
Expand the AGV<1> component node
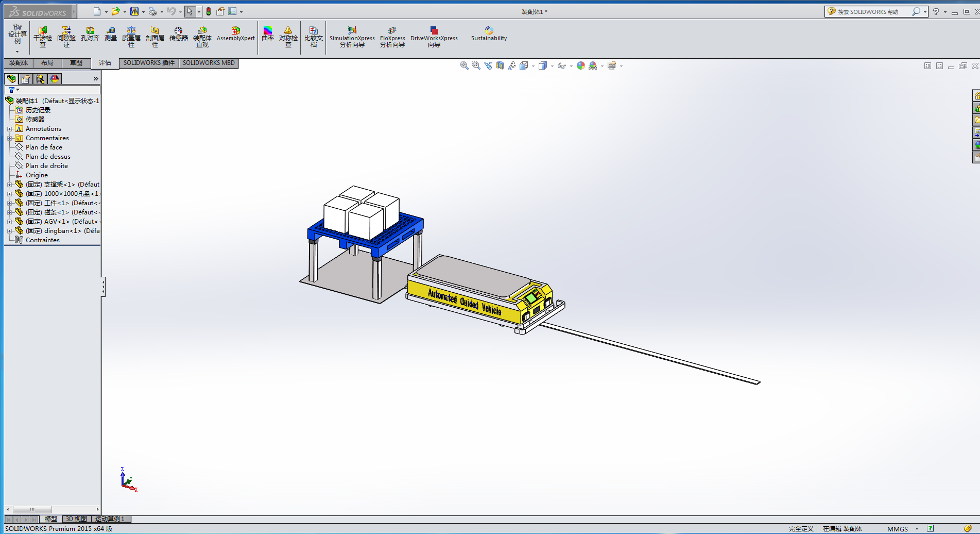[x=9, y=222]
